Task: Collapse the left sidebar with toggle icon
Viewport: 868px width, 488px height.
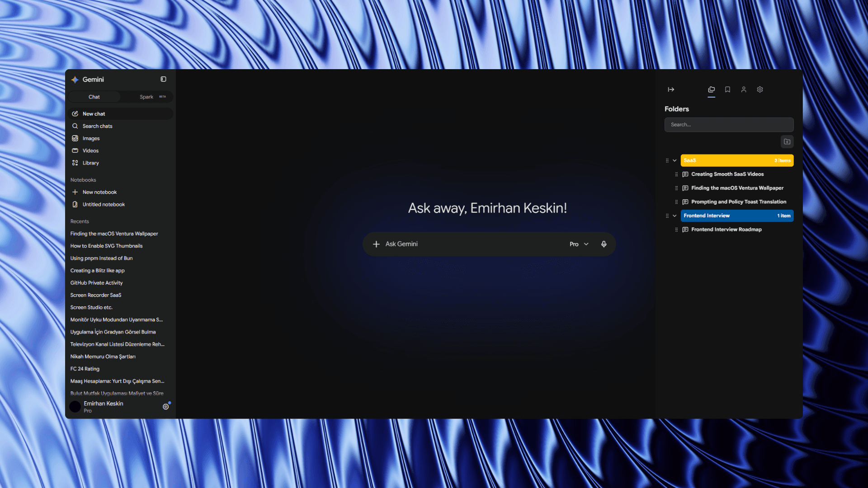Action: coord(163,79)
